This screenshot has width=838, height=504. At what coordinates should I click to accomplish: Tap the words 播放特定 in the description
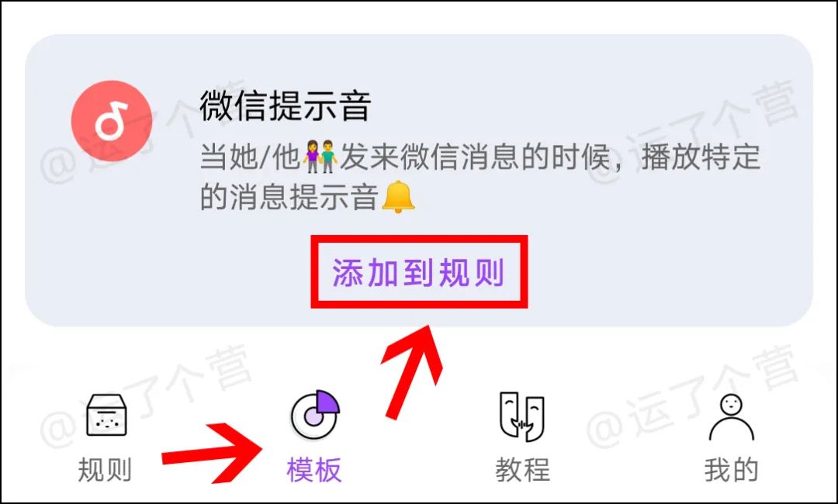701,157
